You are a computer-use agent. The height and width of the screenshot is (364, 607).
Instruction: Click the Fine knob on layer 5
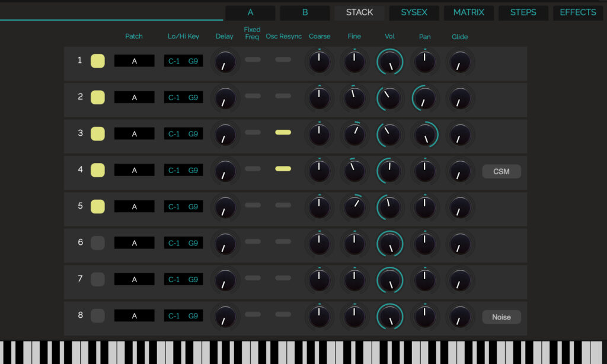354,207
